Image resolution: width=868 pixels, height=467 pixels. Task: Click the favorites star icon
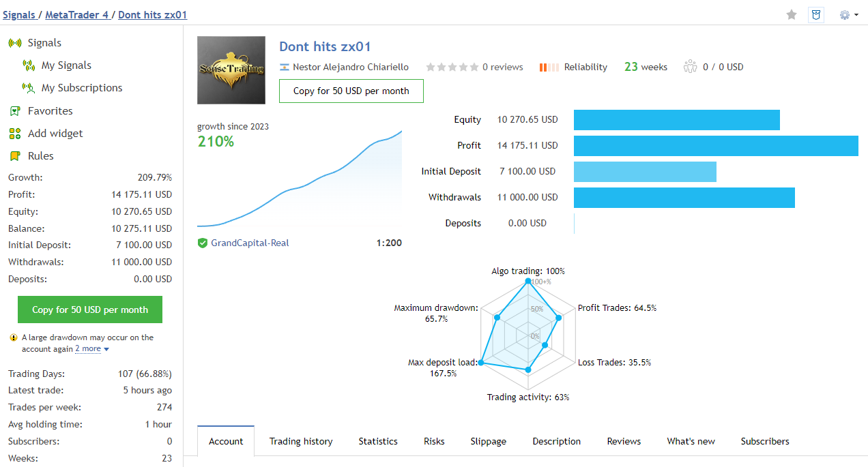792,14
